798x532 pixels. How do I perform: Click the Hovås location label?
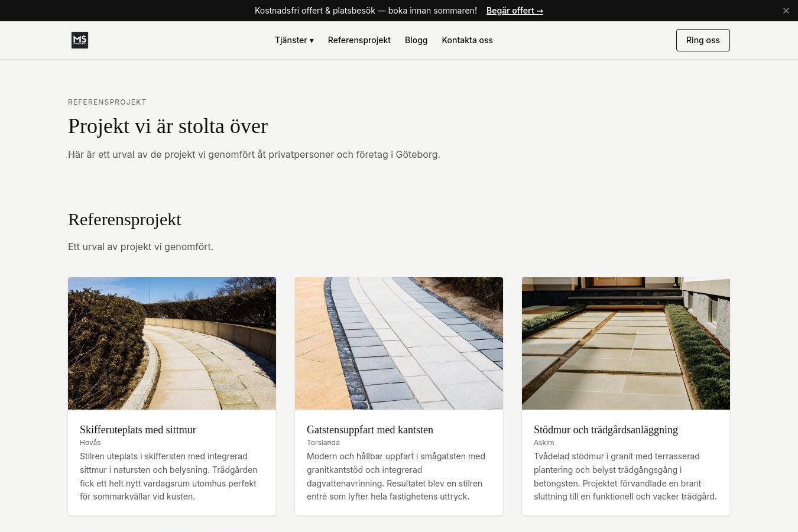pyautogui.click(x=90, y=443)
